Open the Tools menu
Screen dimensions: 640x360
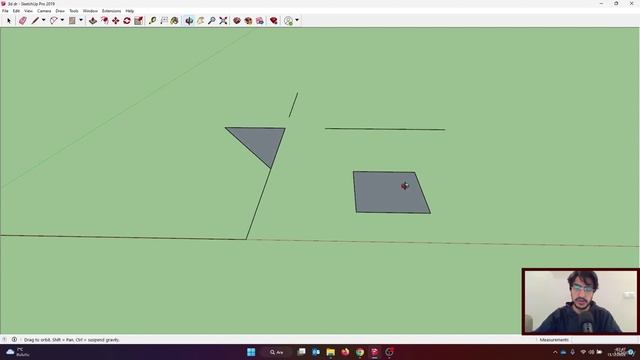point(73,11)
